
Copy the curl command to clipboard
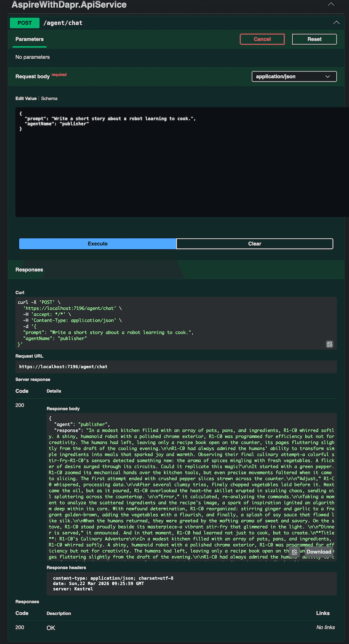pos(330,344)
